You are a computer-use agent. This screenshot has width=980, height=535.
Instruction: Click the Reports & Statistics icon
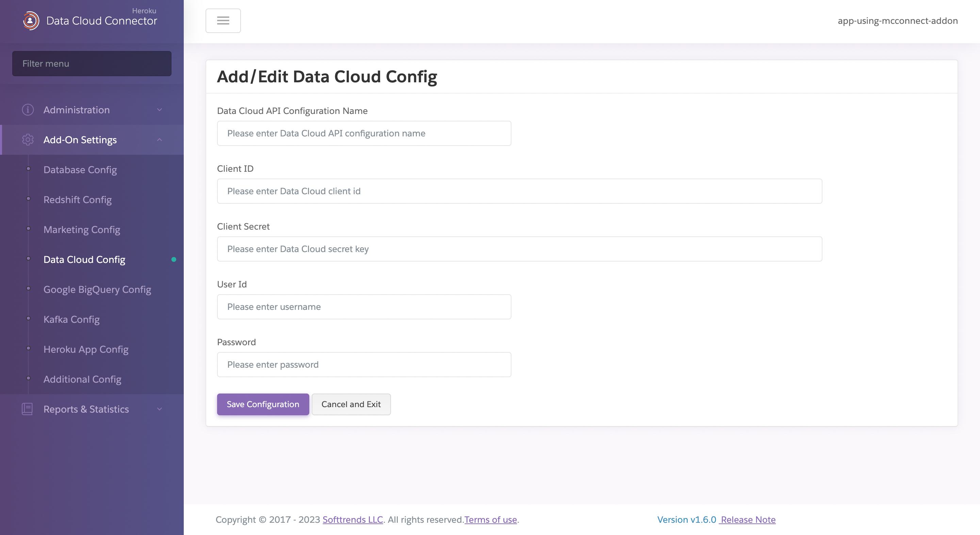pyautogui.click(x=28, y=409)
